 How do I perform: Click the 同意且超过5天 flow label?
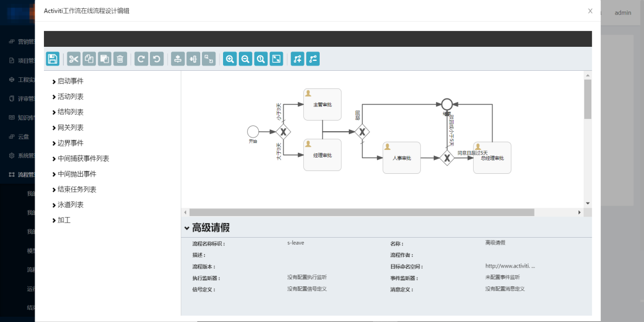click(x=472, y=153)
